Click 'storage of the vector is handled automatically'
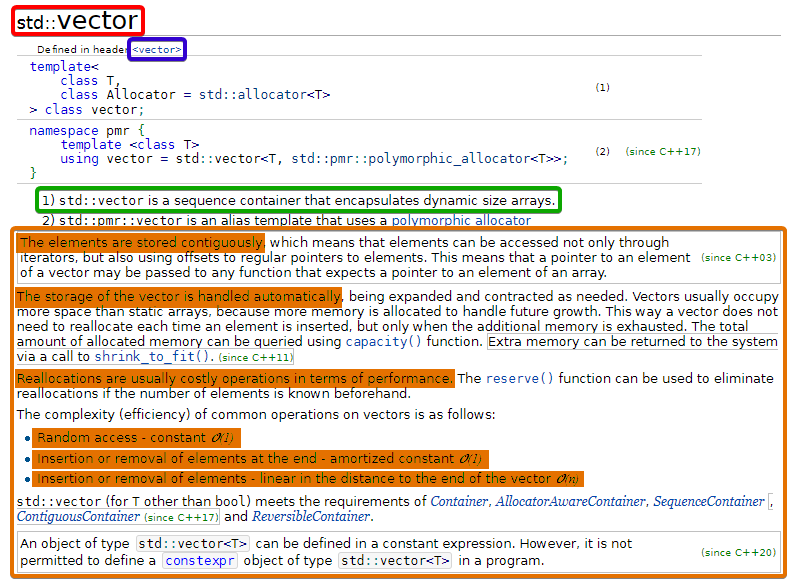This screenshot has width=793, height=582. pyautogui.click(x=179, y=297)
